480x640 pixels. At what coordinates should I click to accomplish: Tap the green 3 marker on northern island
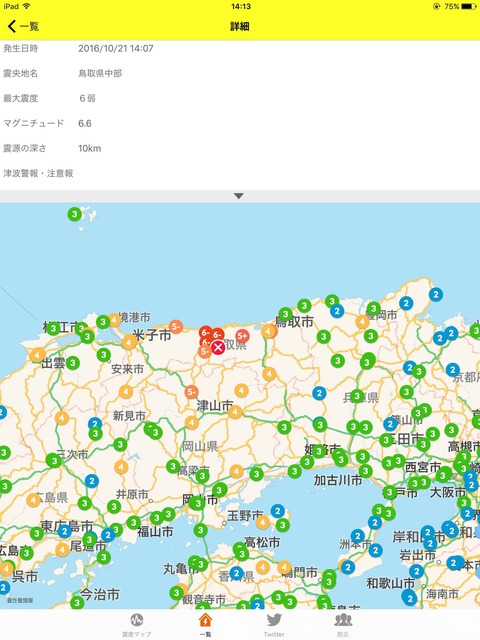pos(74,214)
